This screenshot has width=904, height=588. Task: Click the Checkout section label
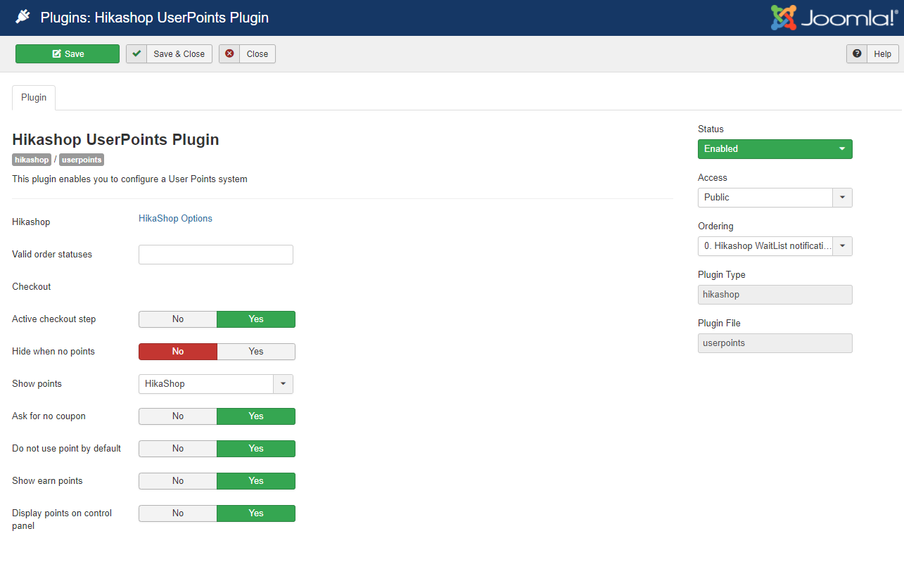[32, 287]
